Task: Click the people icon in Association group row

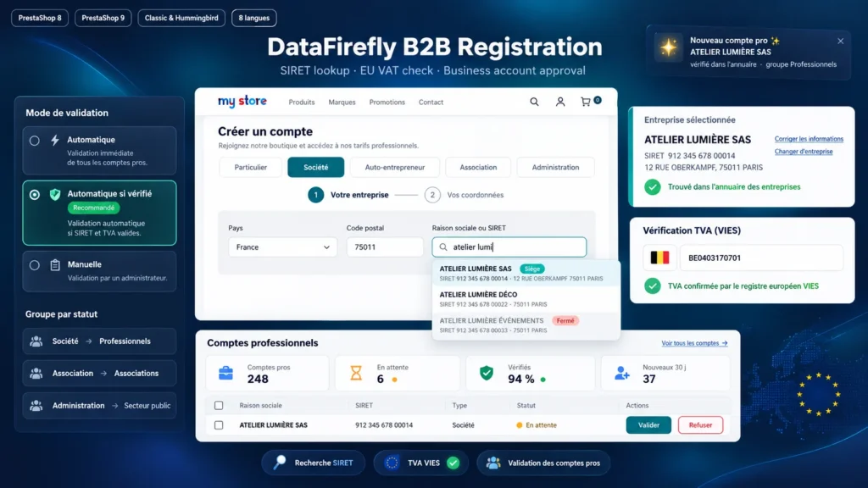Action: [36, 374]
